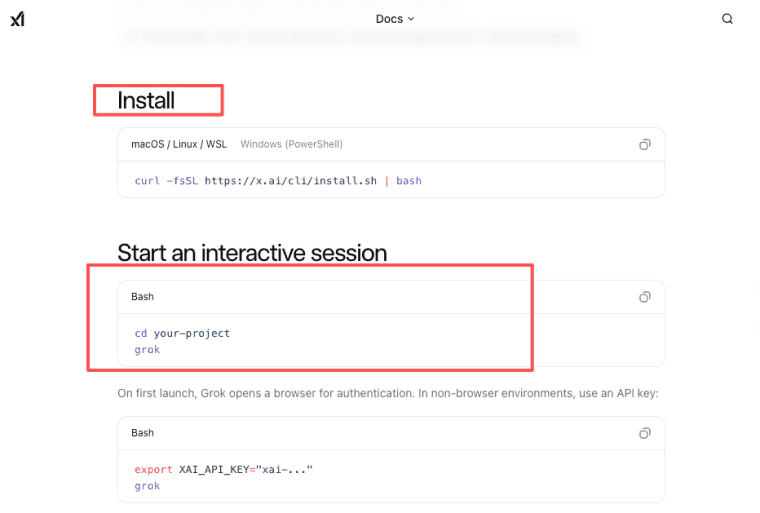
Task: Open the search icon
Action: click(727, 19)
